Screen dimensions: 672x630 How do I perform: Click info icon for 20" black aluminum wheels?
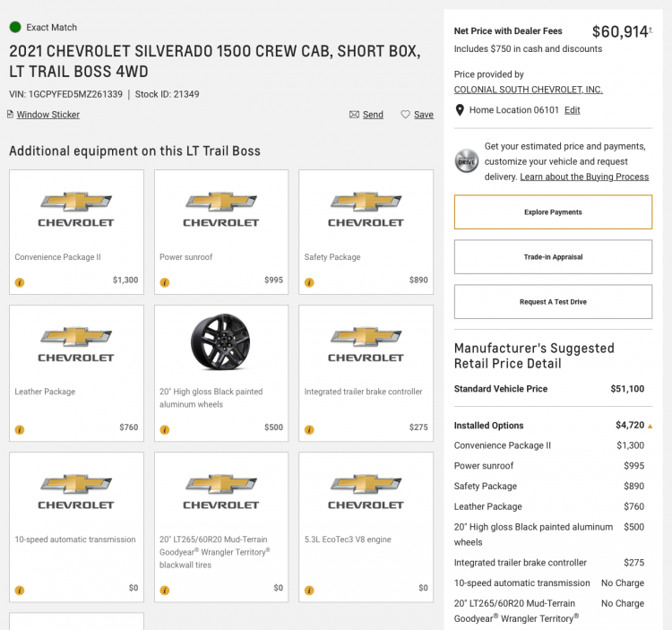pyautogui.click(x=165, y=429)
